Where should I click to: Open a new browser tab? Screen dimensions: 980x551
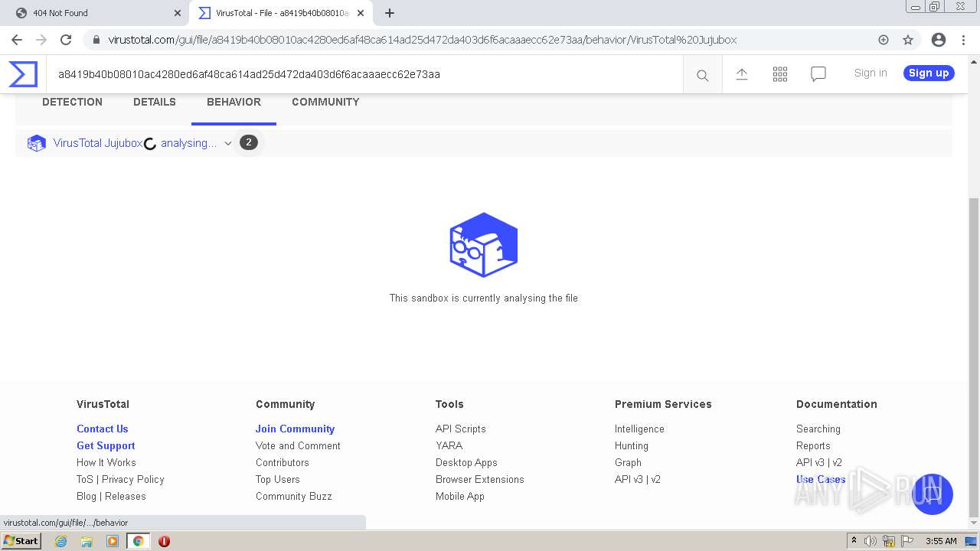[x=390, y=13]
